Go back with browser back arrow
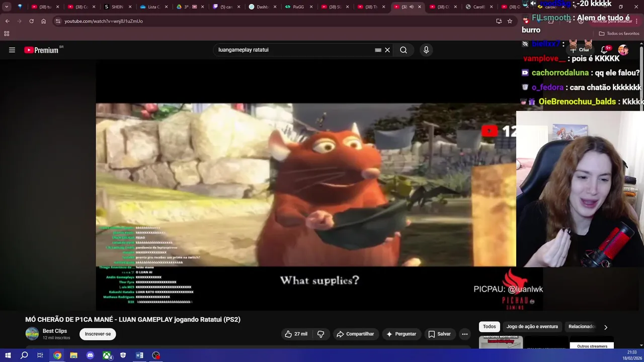This screenshot has width=644, height=362. 7,21
